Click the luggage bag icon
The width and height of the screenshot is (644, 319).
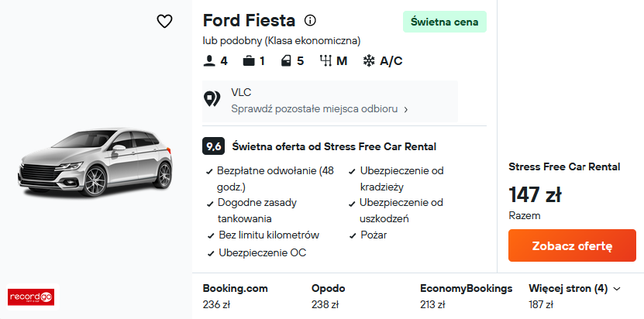[x=249, y=61]
